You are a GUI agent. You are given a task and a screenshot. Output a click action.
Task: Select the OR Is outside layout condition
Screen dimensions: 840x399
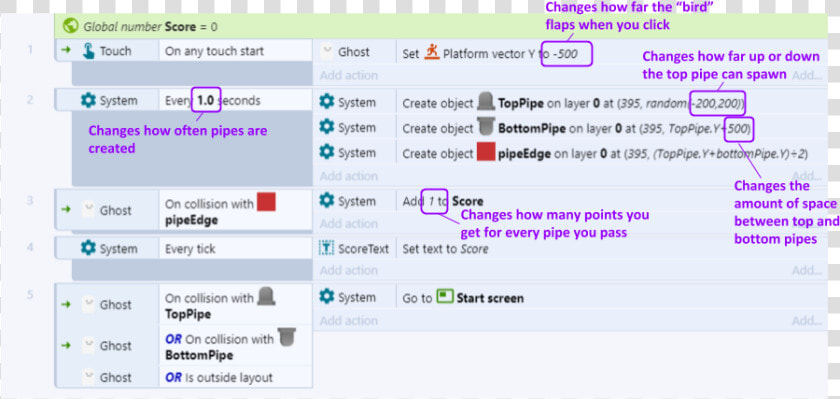219,377
